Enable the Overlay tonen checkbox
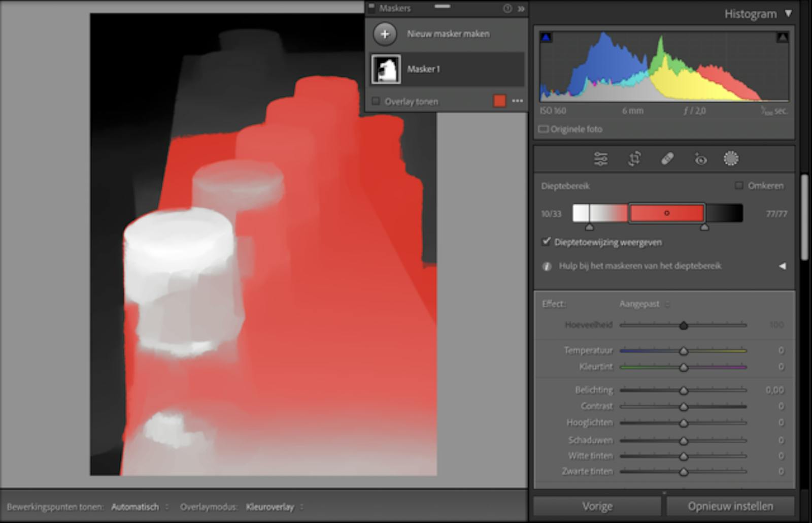The image size is (812, 523). (x=376, y=102)
